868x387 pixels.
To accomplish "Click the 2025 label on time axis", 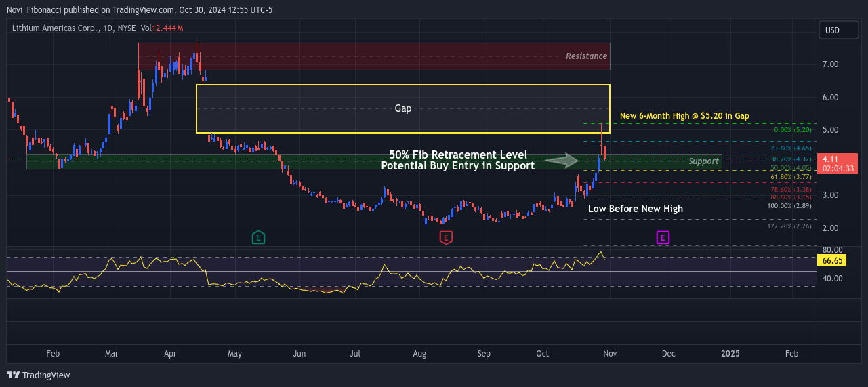I will pyautogui.click(x=730, y=354).
